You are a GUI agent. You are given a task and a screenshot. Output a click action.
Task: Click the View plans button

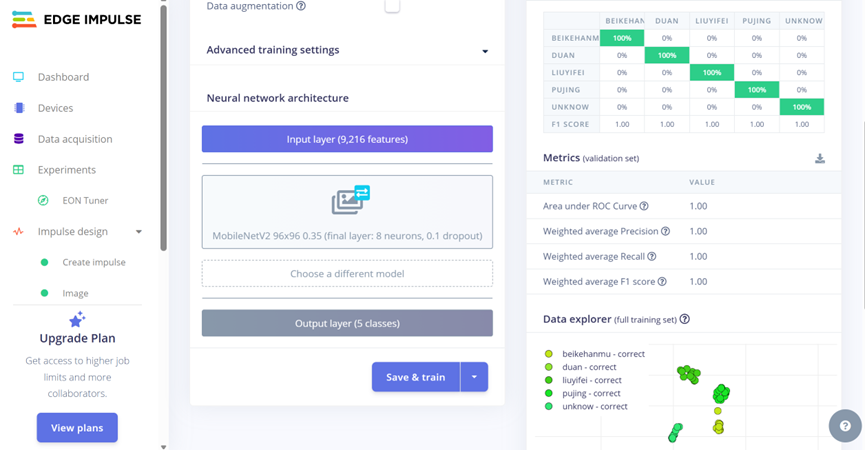coord(77,428)
